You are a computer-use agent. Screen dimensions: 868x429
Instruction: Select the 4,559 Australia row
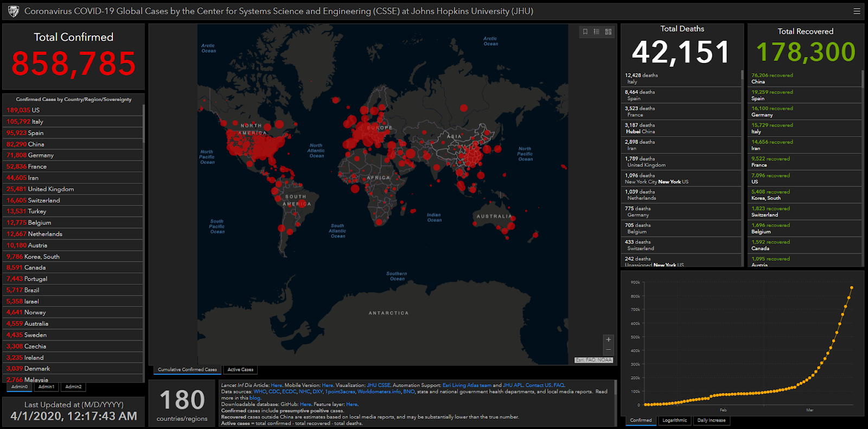click(73, 324)
